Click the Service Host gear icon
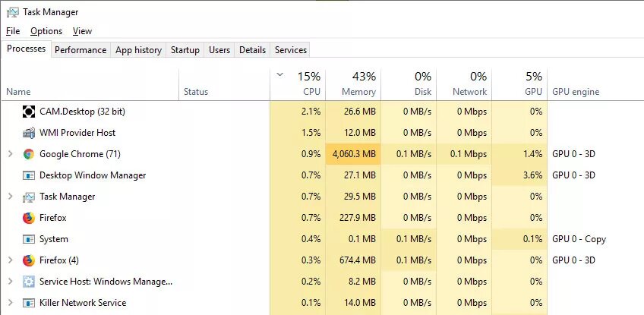644x315 pixels. point(29,282)
